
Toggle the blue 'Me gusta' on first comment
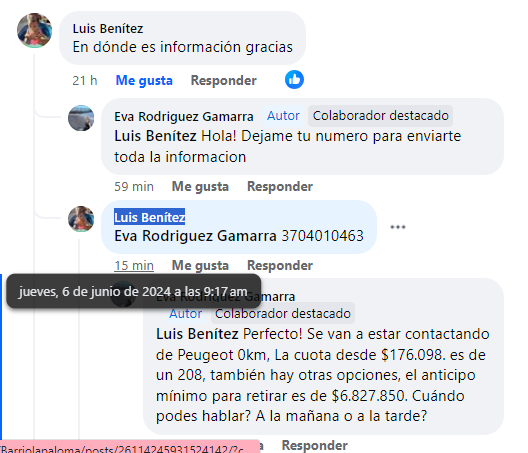(144, 80)
